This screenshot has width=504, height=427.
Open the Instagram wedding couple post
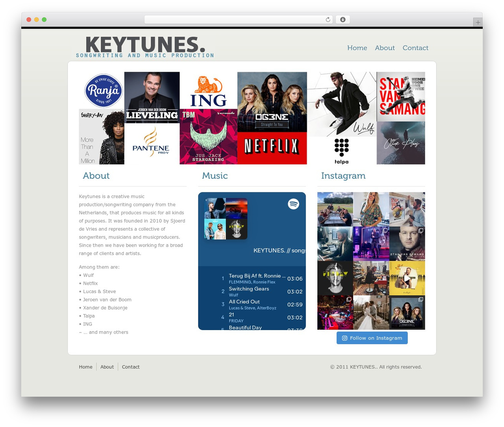click(371, 312)
